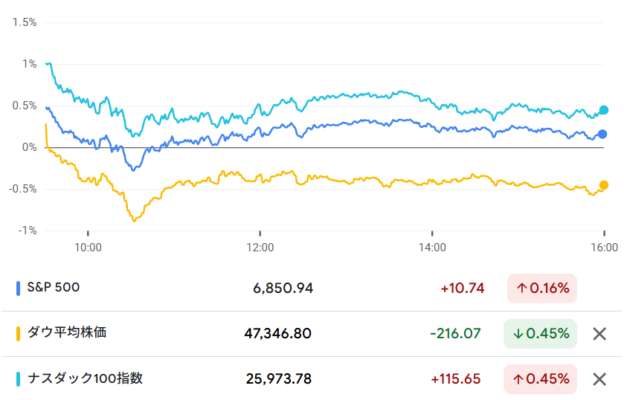Click the cyan endpoint dot on the chart
Image resolution: width=624 pixels, height=400 pixels.
603,110
